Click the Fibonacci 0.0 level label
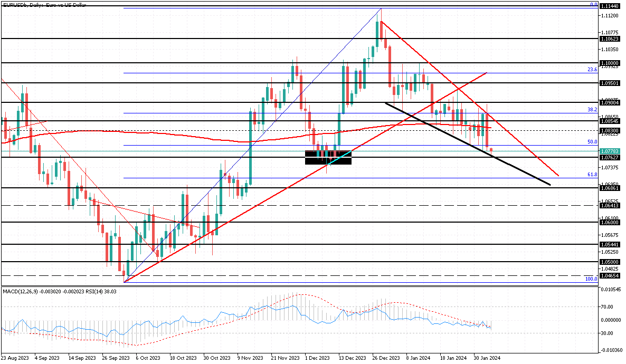 pyautogui.click(x=594, y=5)
